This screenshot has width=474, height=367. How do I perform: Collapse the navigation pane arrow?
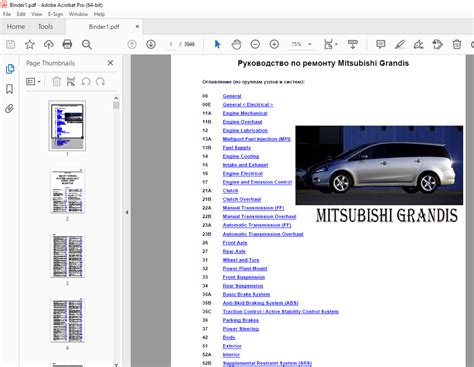tap(127, 212)
